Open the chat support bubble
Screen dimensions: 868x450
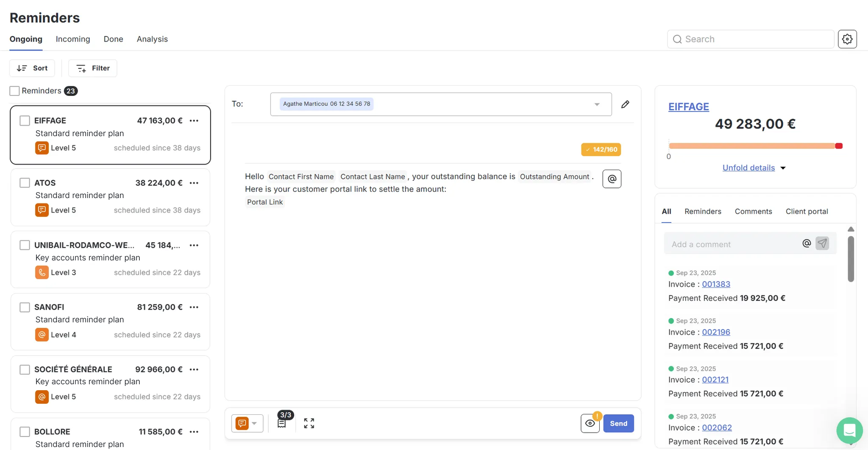[x=849, y=430]
